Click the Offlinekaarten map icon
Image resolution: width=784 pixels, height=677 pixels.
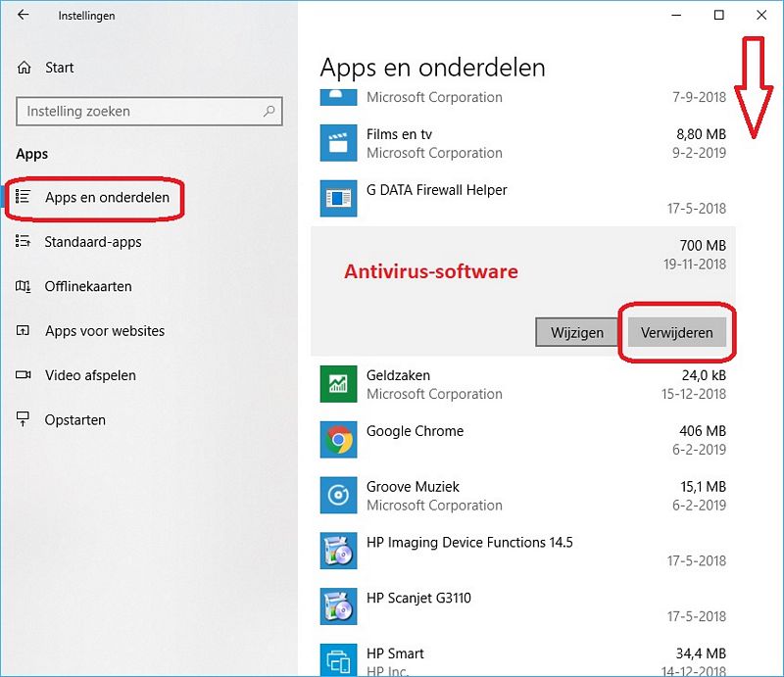(x=23, y=286)
